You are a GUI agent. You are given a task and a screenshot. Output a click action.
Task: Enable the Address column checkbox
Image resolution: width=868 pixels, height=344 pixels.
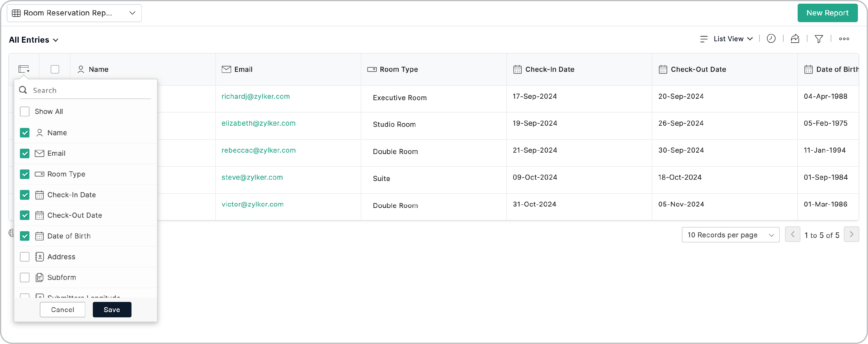click(x=25, y=257)
